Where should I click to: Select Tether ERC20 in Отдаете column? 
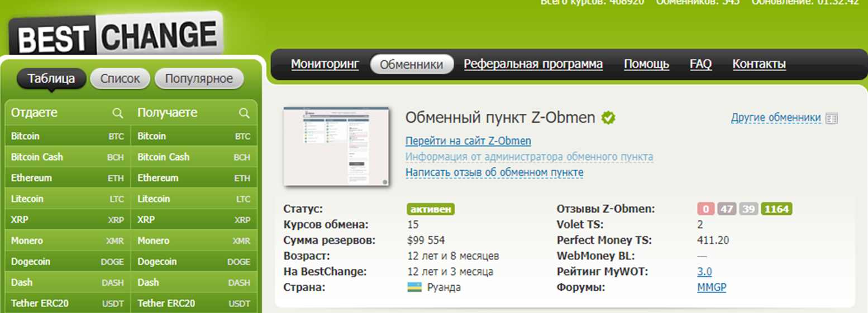click(x=68, y=304)
